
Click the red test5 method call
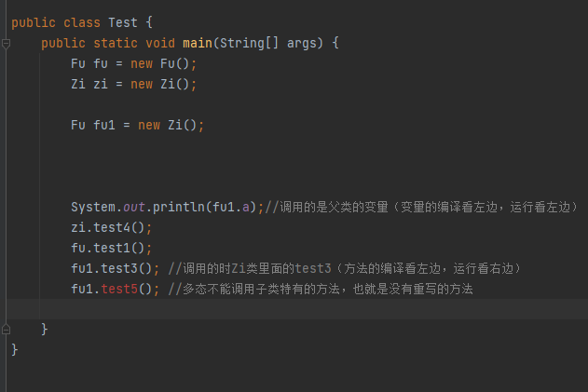point(118,289)
